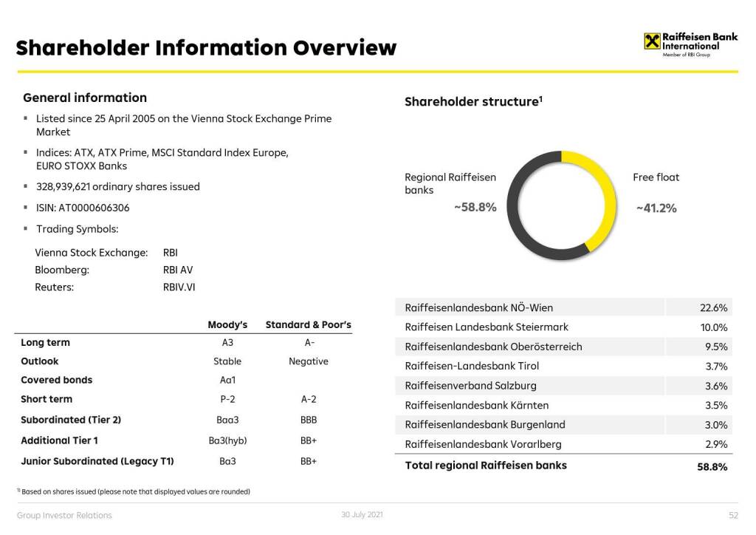The image size is (756, 535).
Task: Click the Additional Tier 1 row label
Action: [x=59, y=440]
